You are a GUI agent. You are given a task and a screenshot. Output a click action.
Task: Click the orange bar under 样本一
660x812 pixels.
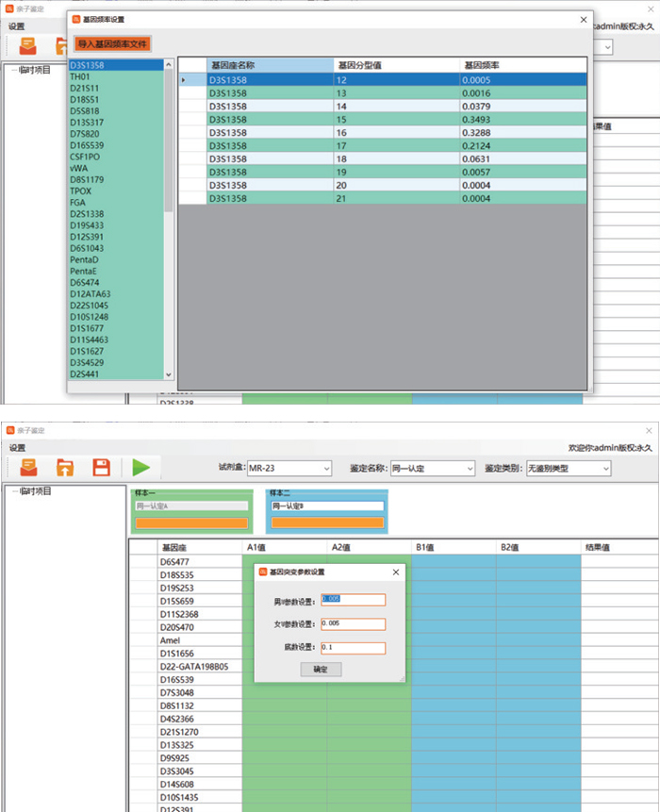click(x=191, y=522)
